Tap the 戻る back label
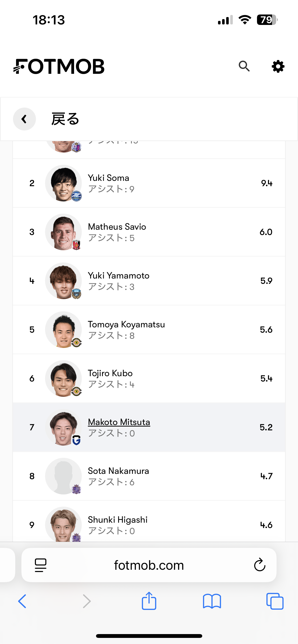The width and height of the screenshot is (298, 644). click(x=65, y=119)
